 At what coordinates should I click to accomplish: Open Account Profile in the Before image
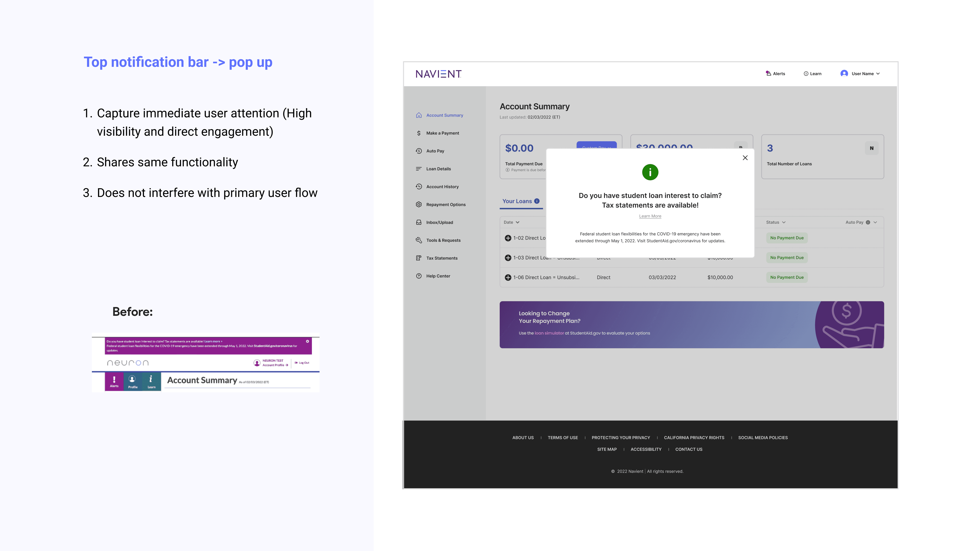pos(275,365)
